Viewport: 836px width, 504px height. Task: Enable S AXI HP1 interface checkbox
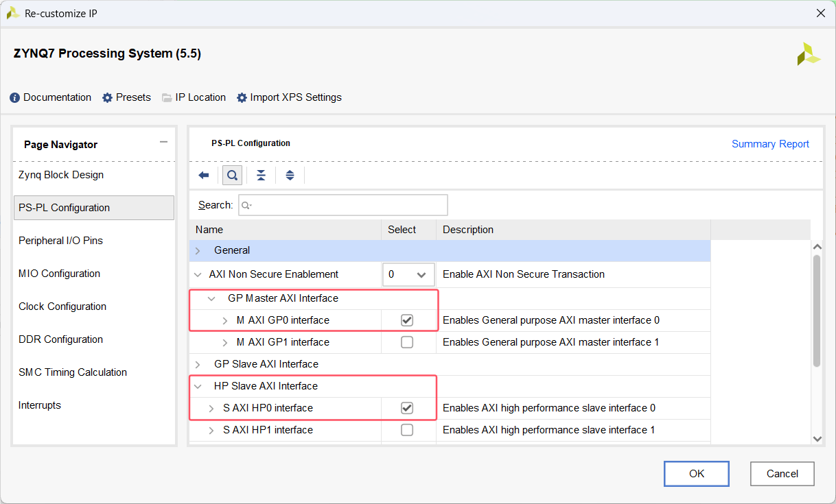click(407, 430)
